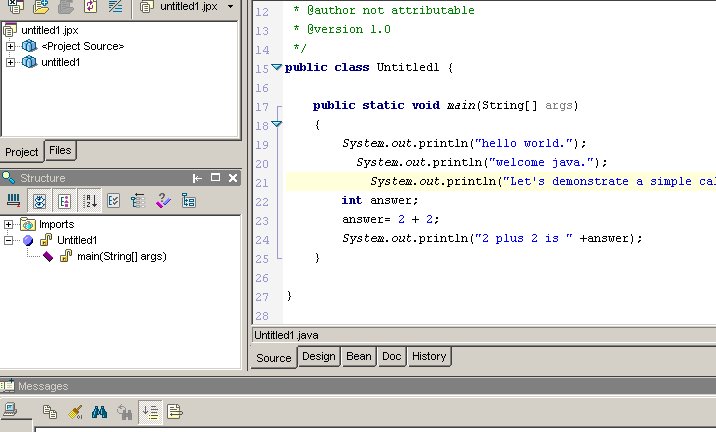Click the refresh project icon

pyautogui.click(x=90, y=6)
